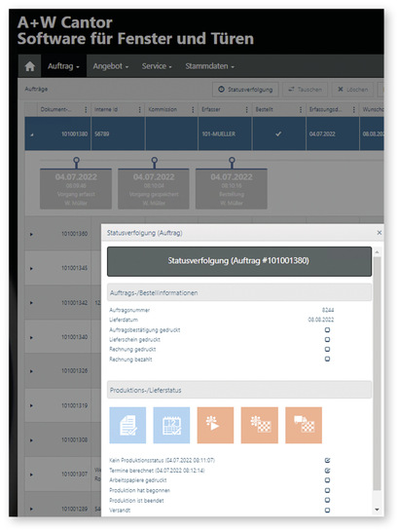Image resolution: width=399 pixels, height=532 pixels.
Task: Click the dialog vertical scrollbar thumb
Action: click(x=377, y=373)
